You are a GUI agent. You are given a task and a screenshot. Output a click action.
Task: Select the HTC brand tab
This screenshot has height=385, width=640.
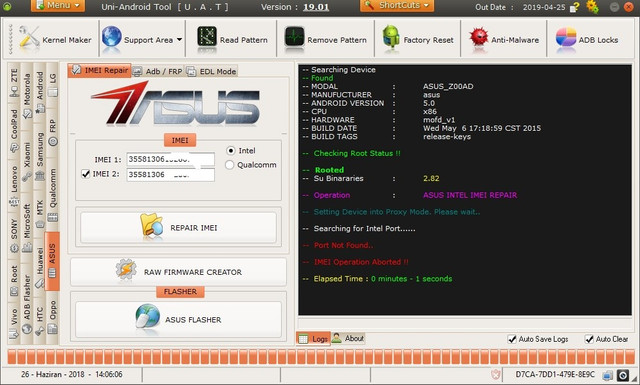[x=40, y=320]
